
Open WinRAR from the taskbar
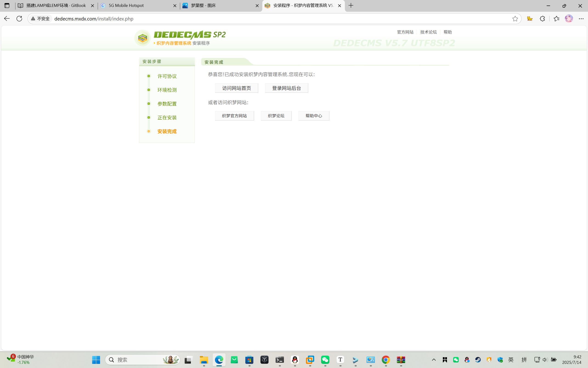coord(401,360)
